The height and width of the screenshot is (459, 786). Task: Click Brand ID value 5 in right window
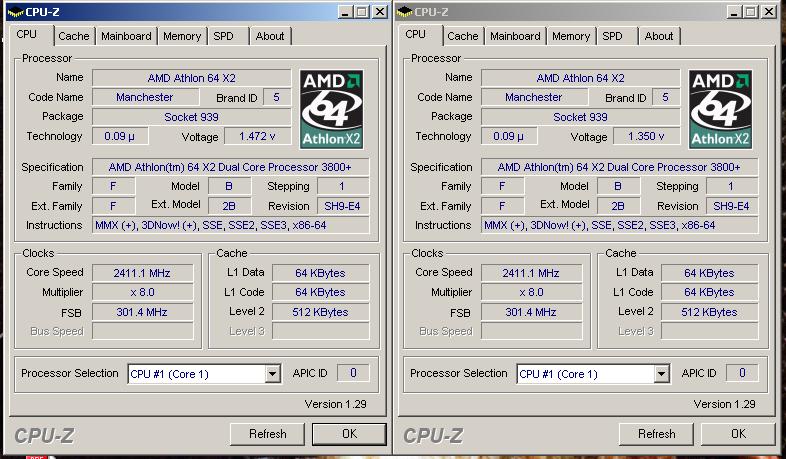click(666, 97)
